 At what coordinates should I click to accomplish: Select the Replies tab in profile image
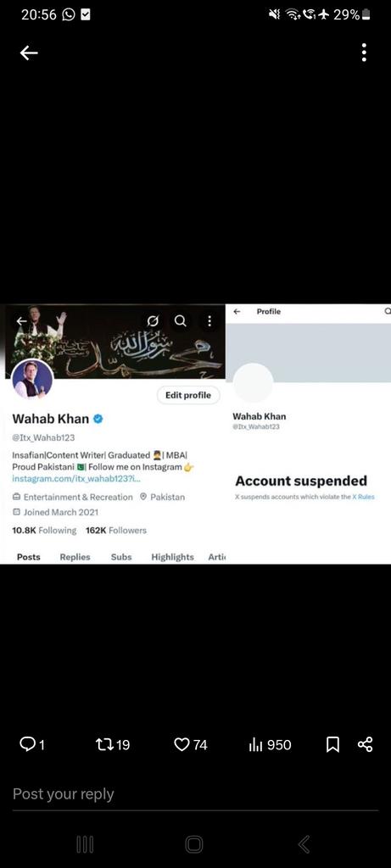coord(75,557)
